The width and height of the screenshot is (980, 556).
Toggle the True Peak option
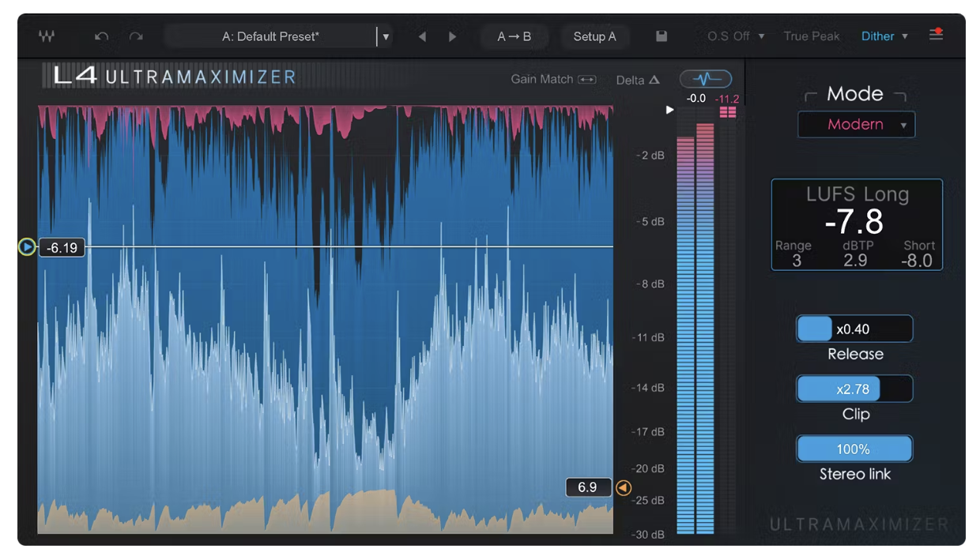[812, 36]
